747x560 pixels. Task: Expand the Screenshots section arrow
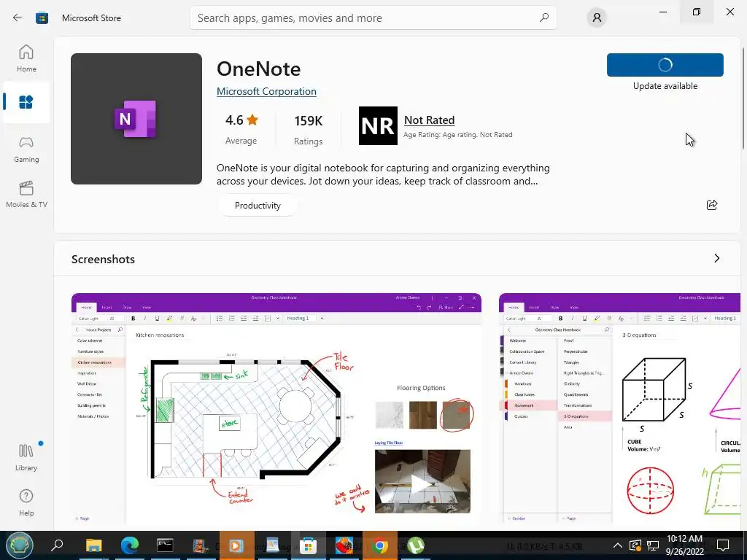716,258
